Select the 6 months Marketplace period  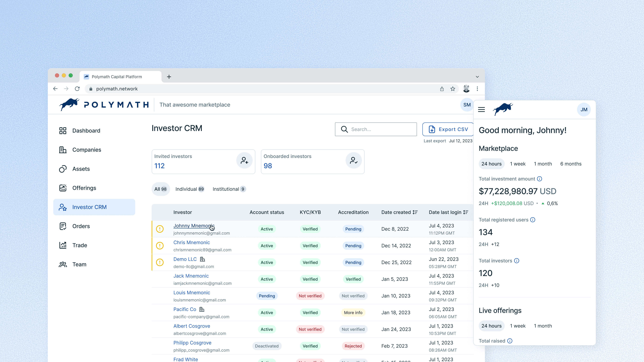pyautogui.click(x=571, y=164)
